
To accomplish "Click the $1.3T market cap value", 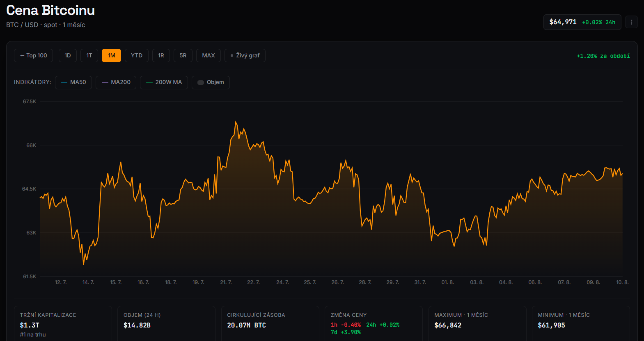I will [x=30, y=325].
